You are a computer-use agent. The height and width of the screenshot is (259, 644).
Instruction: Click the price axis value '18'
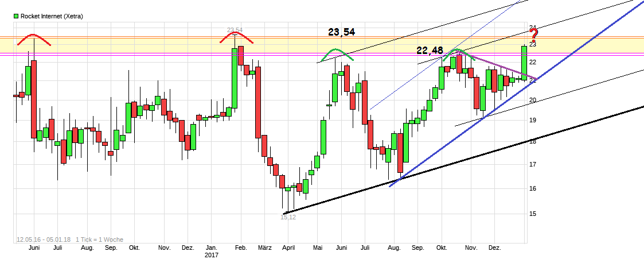pyautogui.click(x=533, y=142)
